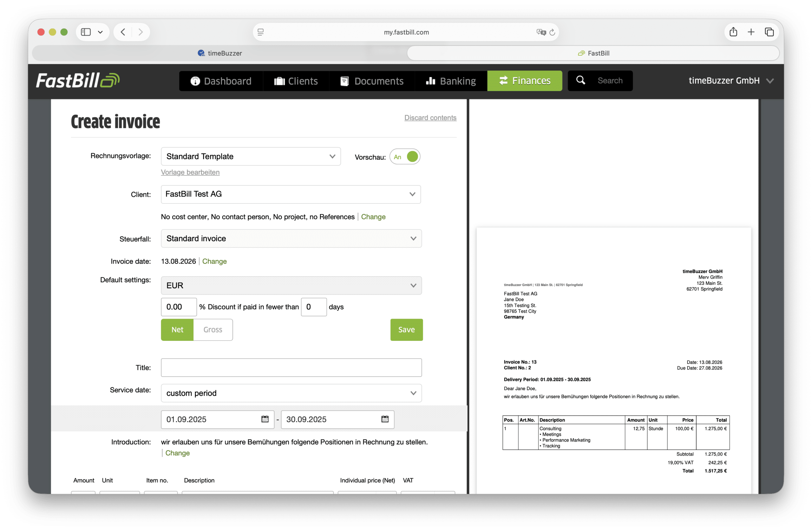
Task: Toggle the Vorschau preview switch
Action: point(405,157)
